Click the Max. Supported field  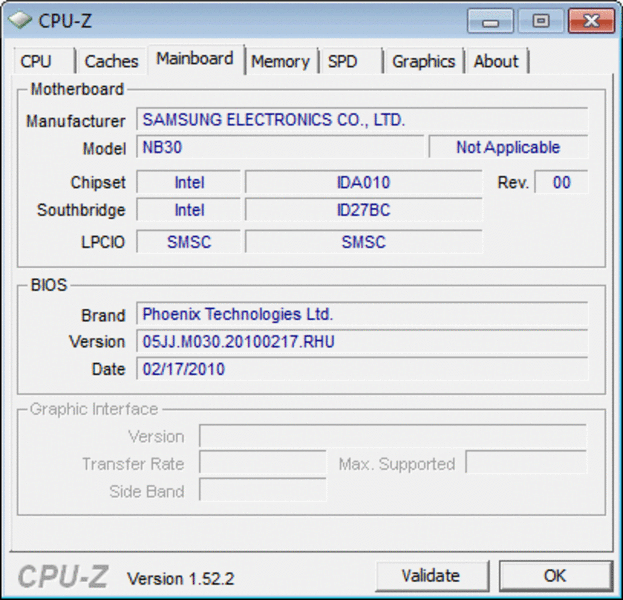coord(526,463)
